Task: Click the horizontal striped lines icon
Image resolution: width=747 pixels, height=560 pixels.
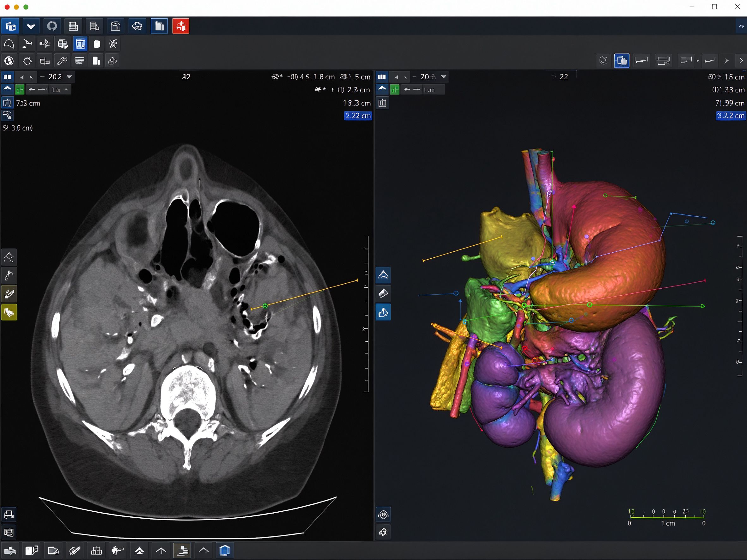Action: pos(79,61)
